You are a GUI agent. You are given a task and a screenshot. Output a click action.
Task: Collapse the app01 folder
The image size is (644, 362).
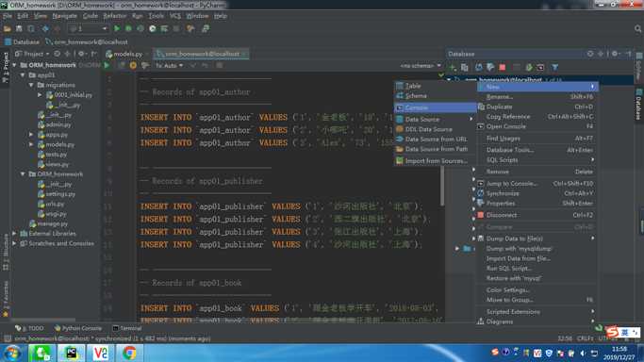point(23,75)
